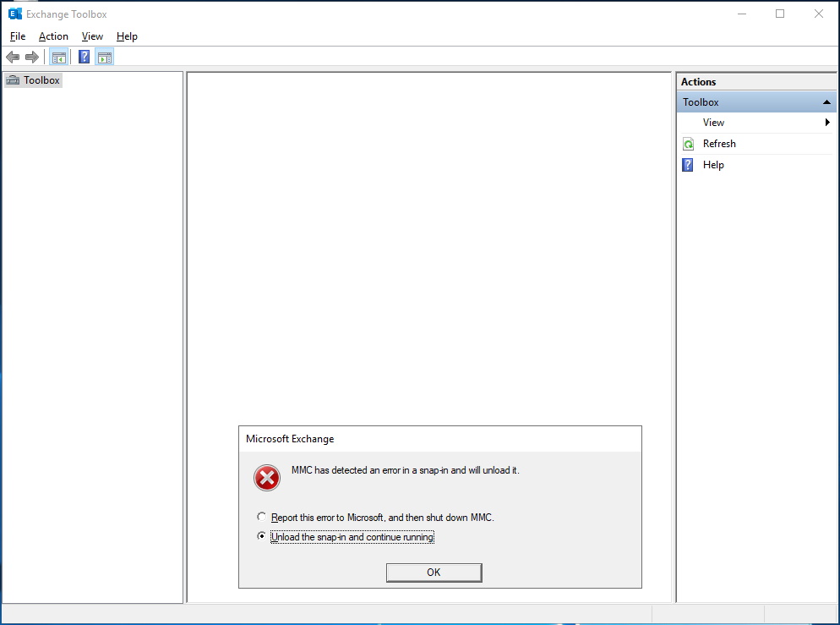
Task: Open the Action menu
Action: pyautogui.click(x=53, y=36)
